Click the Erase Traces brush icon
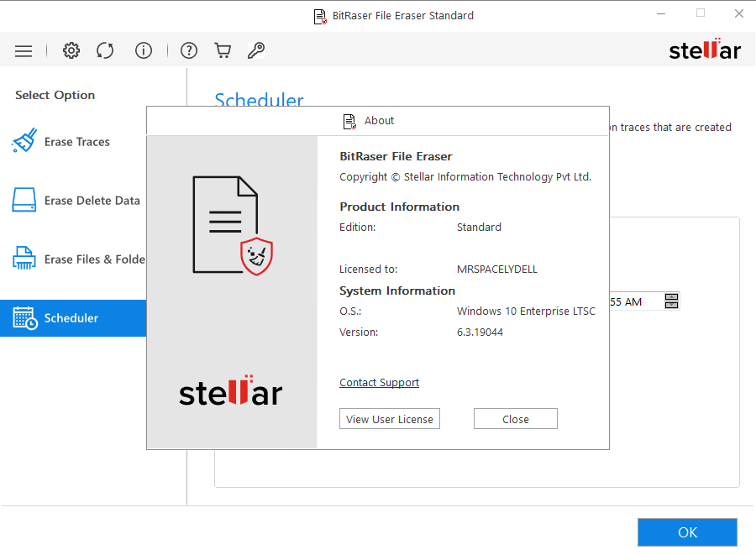Screen dimensions: 756x555 coord(24,140)
